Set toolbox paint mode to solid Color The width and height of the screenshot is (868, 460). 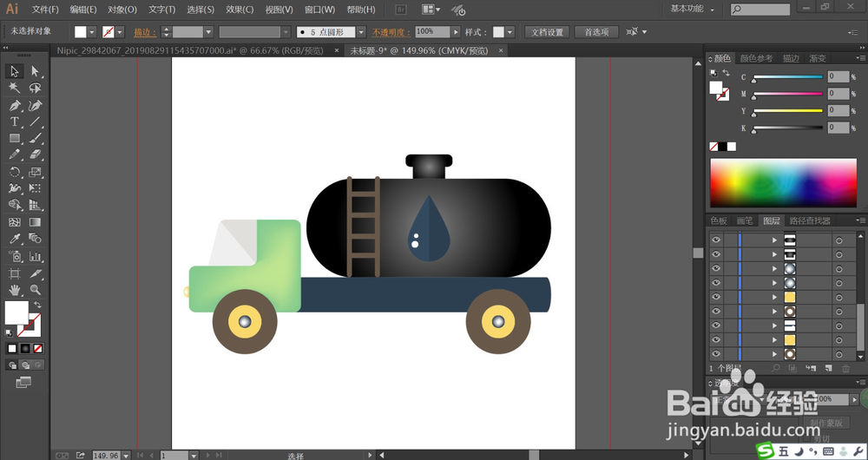(12, 349)
